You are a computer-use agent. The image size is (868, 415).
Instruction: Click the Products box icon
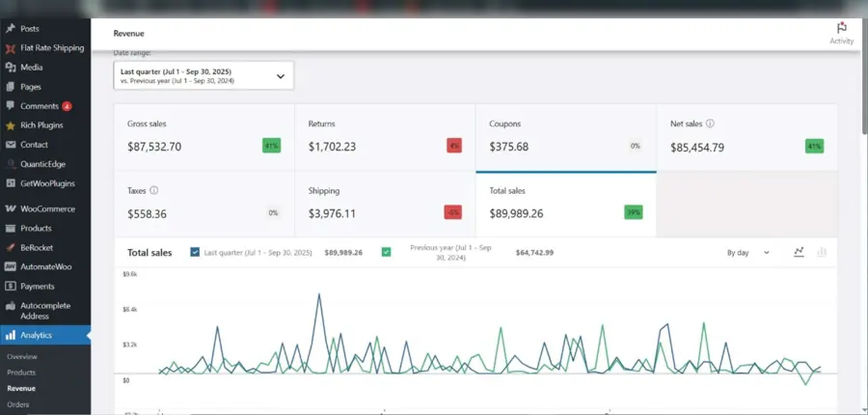pos(10,229)
